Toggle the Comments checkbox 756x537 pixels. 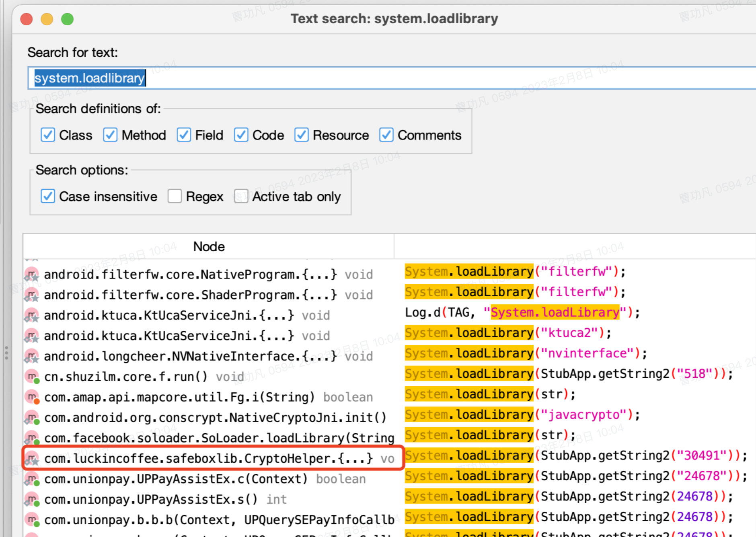point(386,135)
